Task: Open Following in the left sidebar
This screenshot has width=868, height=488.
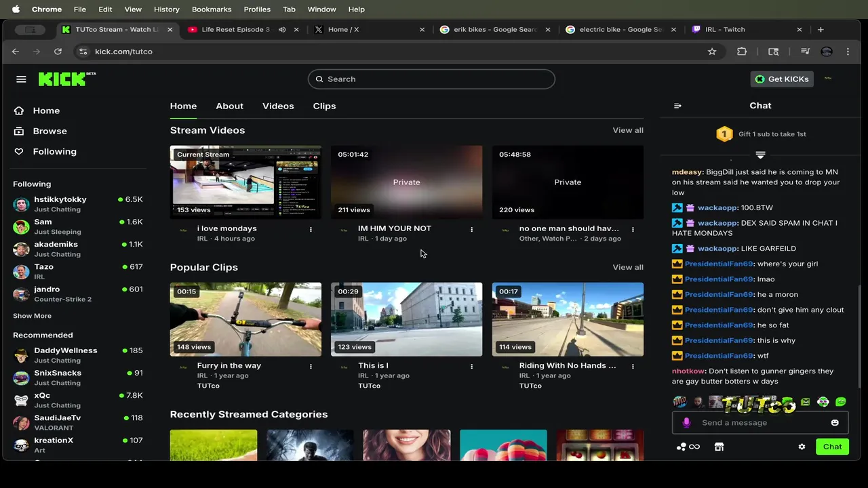Action: [x=54, y=151]
